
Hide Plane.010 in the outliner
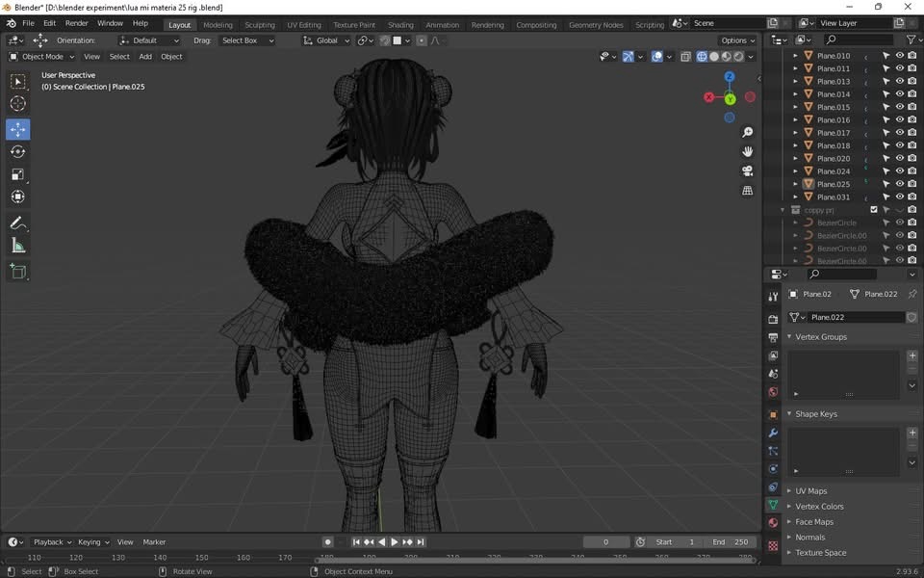tap(899, 56)
